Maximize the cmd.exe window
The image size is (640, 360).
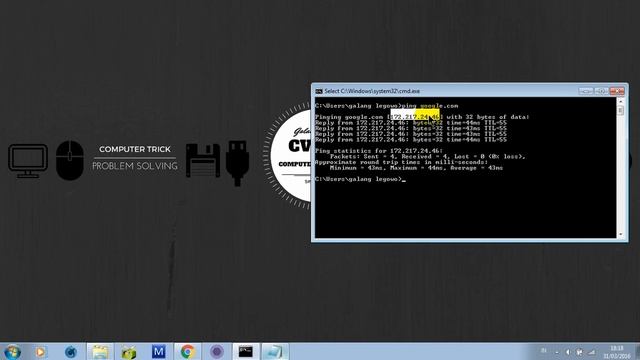click(x=601, y=91)
